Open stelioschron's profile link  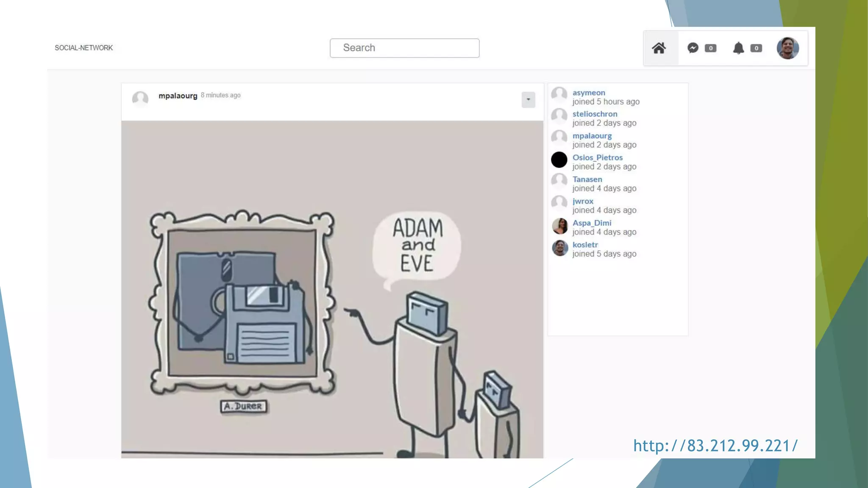(595, 114)
